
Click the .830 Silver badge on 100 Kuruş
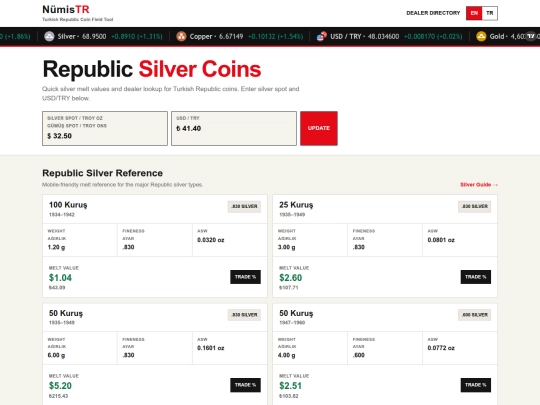pos(244,206)
